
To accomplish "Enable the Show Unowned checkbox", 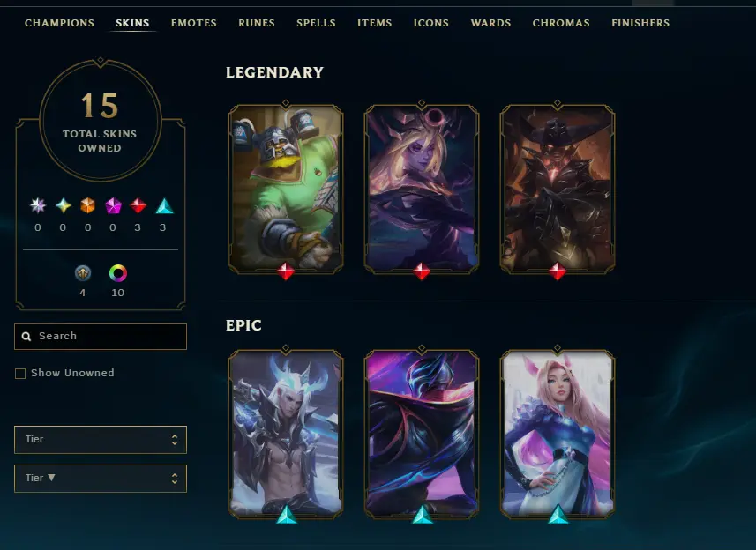I will pos(20,374).
